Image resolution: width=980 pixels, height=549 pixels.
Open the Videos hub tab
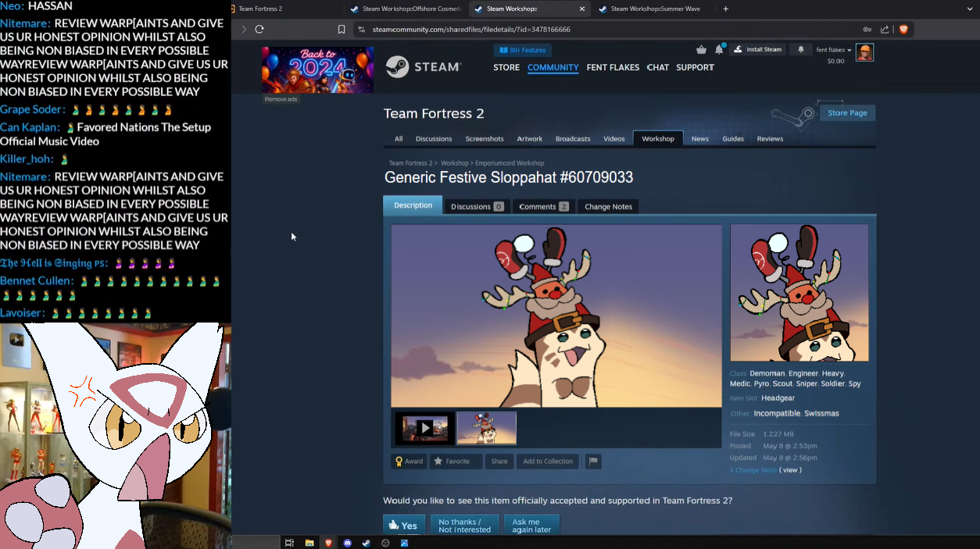tap(614, 138)
